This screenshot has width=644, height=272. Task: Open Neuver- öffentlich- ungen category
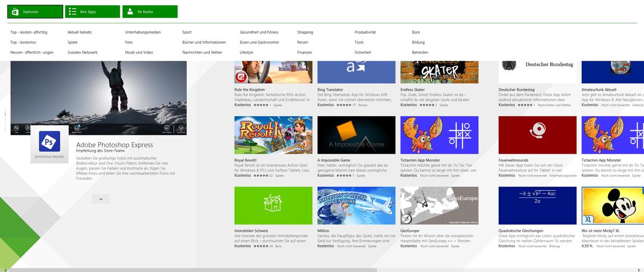point(32,52)
